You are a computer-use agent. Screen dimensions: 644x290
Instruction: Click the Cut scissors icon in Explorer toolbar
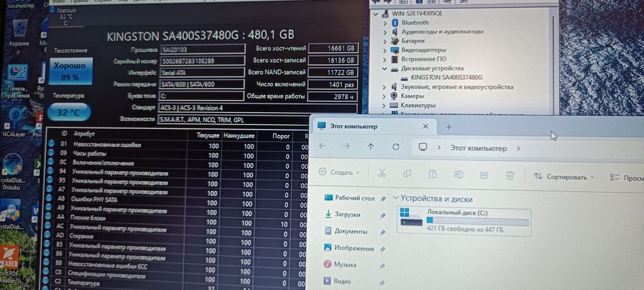382,173
